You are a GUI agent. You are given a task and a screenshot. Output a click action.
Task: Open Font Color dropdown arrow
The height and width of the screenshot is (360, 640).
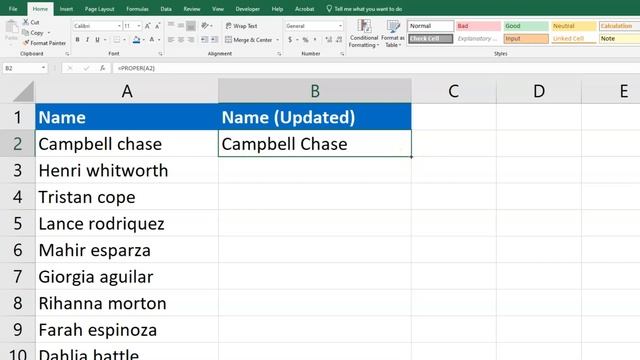coord(159,40)
